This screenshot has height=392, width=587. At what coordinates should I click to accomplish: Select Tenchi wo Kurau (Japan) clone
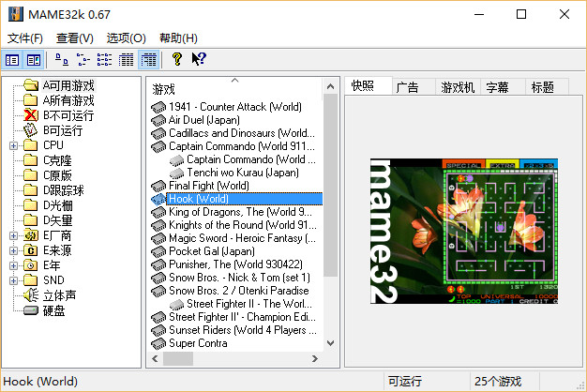pyautogui.click(x=243, y=173)
